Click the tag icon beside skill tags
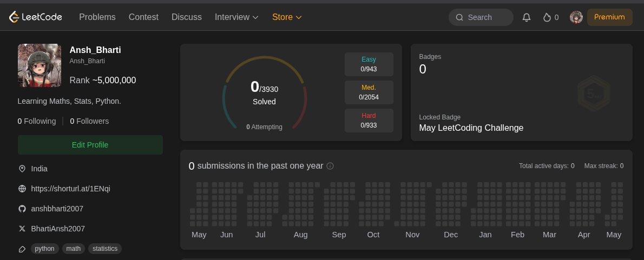Image resolution: width=644 pixels, height=260 pixels. (22, 249)
